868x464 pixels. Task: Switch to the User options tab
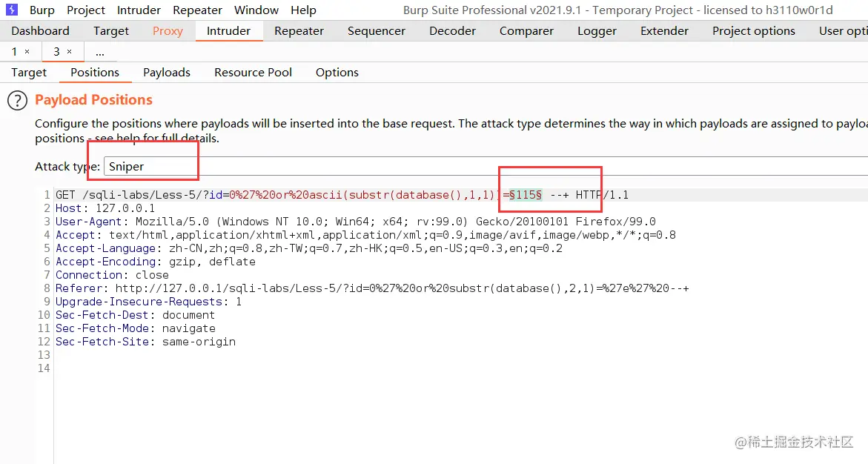pos(843,31)
